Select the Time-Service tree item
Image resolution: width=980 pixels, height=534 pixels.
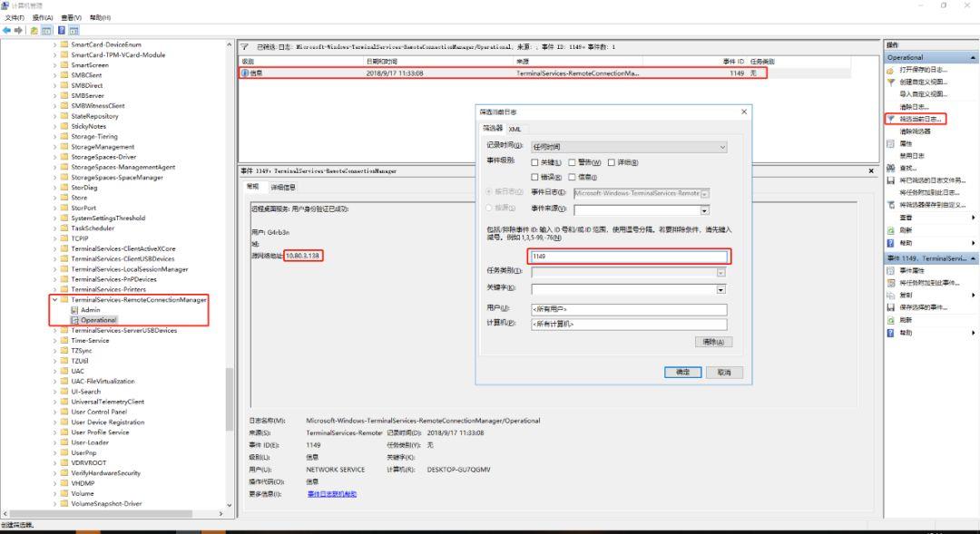click(90, 340)
